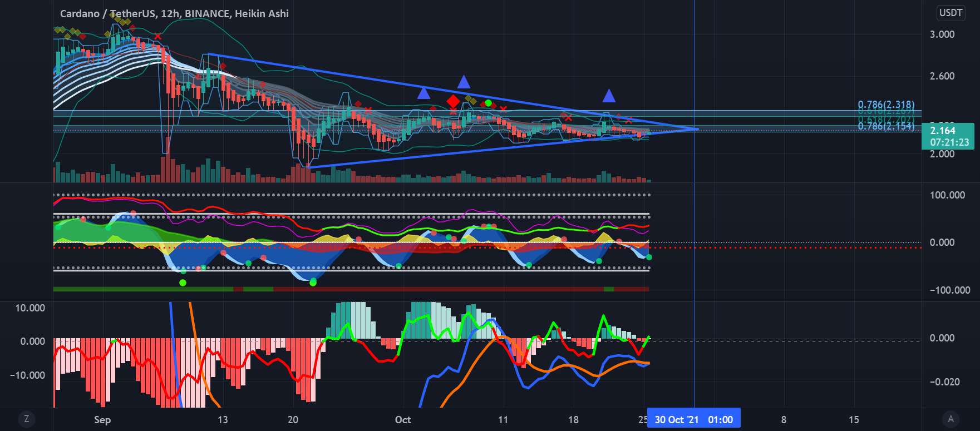Click the 8 date on time axis
Screen dimensions: 980x431
click(x=784, y=419)
